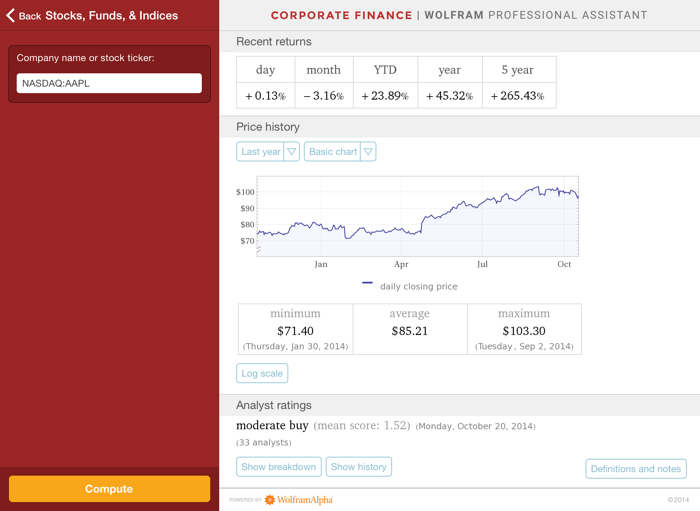Open the Basic chart type dropdown
Viewport: 700px width, 511px height.
point(340,152)
